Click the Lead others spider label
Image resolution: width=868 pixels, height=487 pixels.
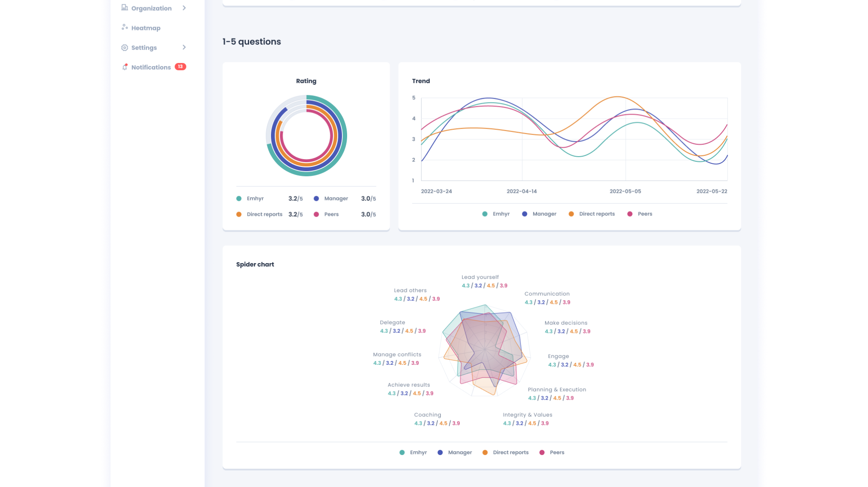[410, 291]
